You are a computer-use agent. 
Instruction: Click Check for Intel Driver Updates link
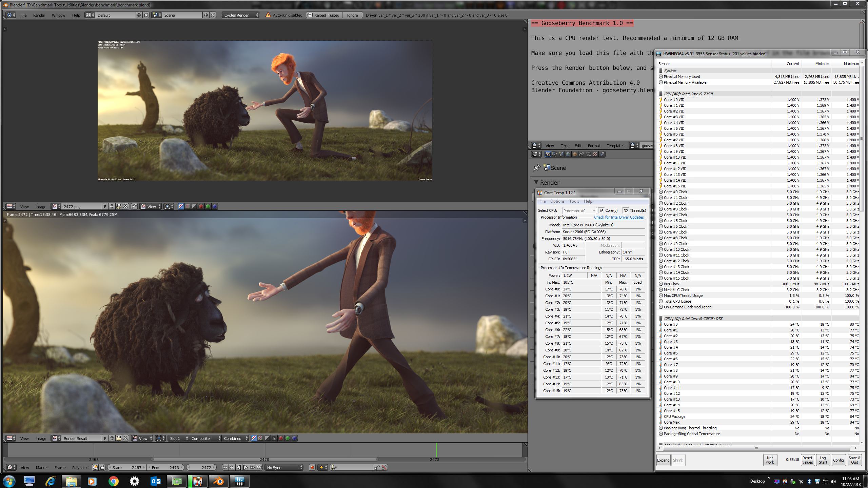[x=619, y=217]
